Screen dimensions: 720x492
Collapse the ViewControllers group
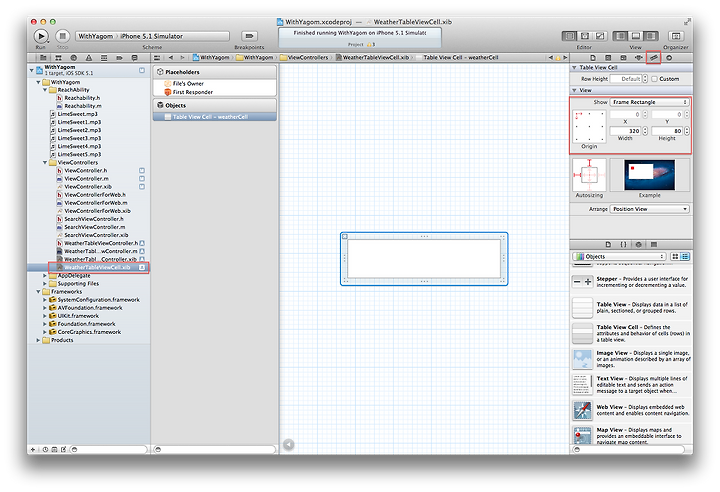point(45,163)
